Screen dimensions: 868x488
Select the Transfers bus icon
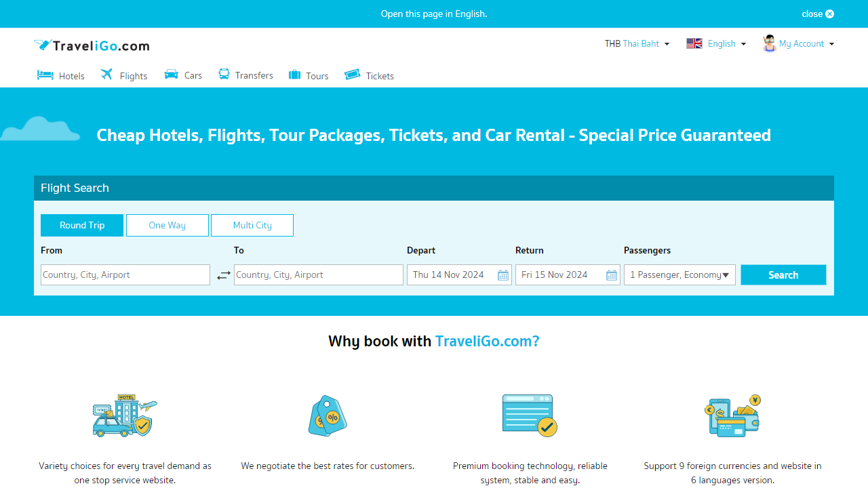(224, 74)
